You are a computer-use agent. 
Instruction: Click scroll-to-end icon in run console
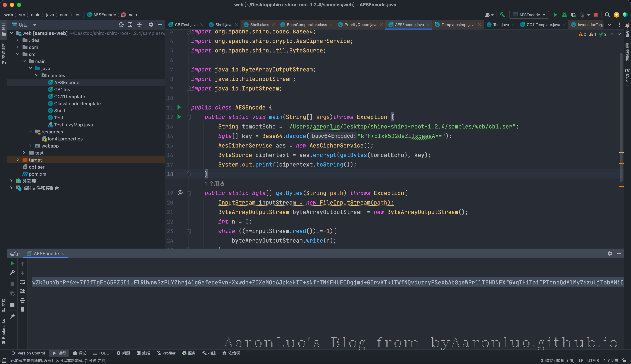pyautogui.click(x=23, y=291)
